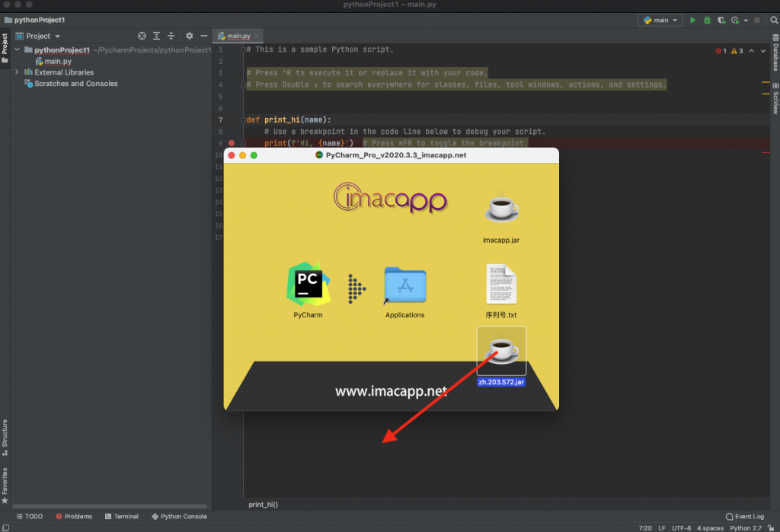Open the Database tool window tab
Viewport: 780px width, 532px height.
coord(775,53)
